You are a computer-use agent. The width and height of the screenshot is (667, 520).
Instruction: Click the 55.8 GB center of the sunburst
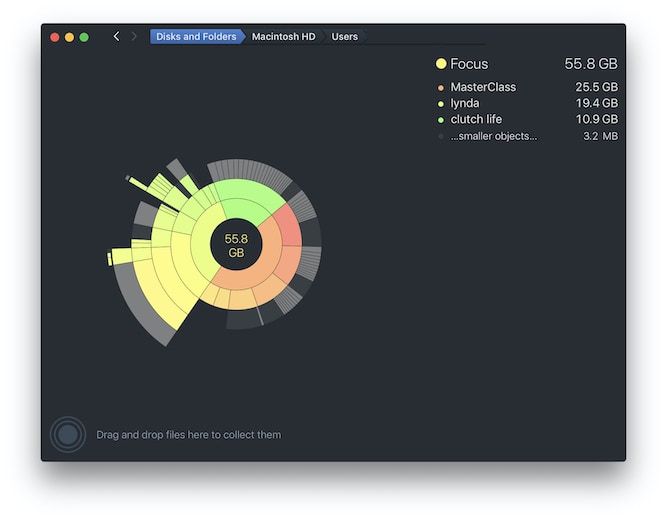(x=236, y=246)
